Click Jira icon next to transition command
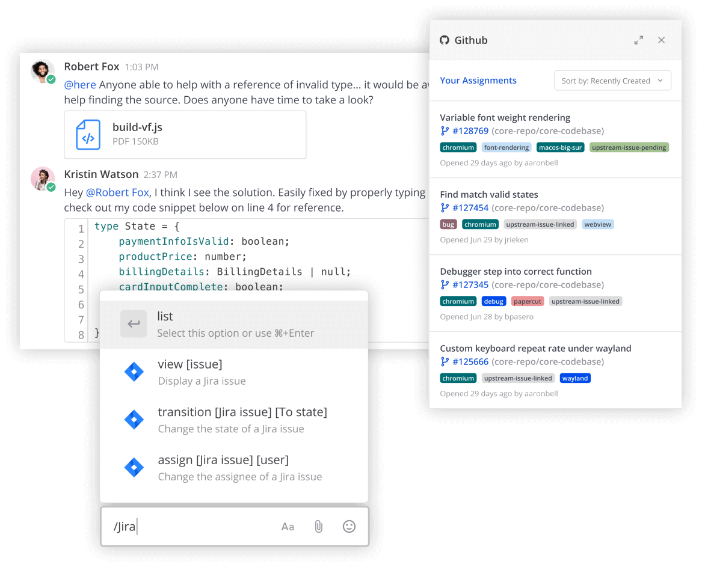 [x=134, y=420]
